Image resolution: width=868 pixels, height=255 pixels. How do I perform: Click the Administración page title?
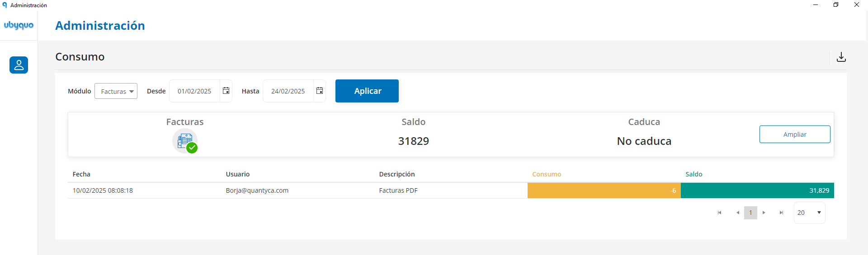[x=100, y=26]
